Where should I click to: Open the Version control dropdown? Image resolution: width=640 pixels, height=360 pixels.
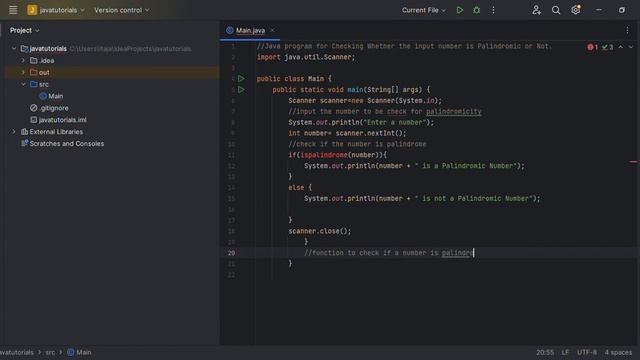coord(122,10)
